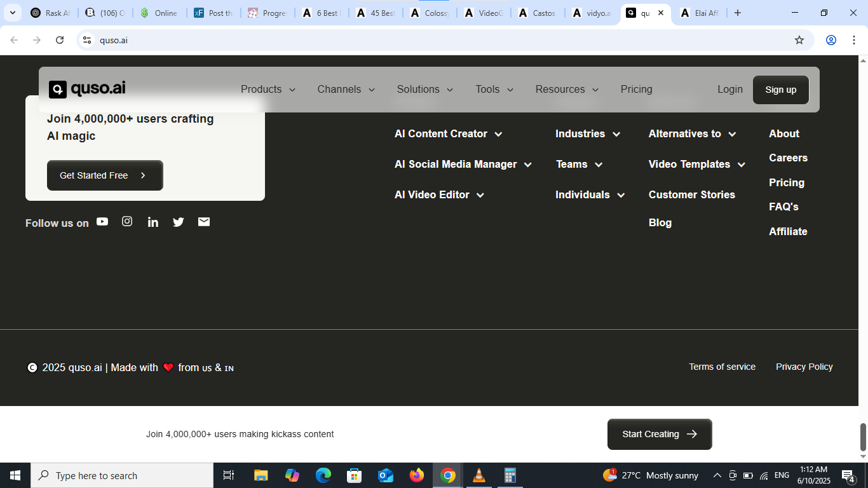Expand the Solutions menu
This screenshot has width=868, height=488.
point(425,90)
